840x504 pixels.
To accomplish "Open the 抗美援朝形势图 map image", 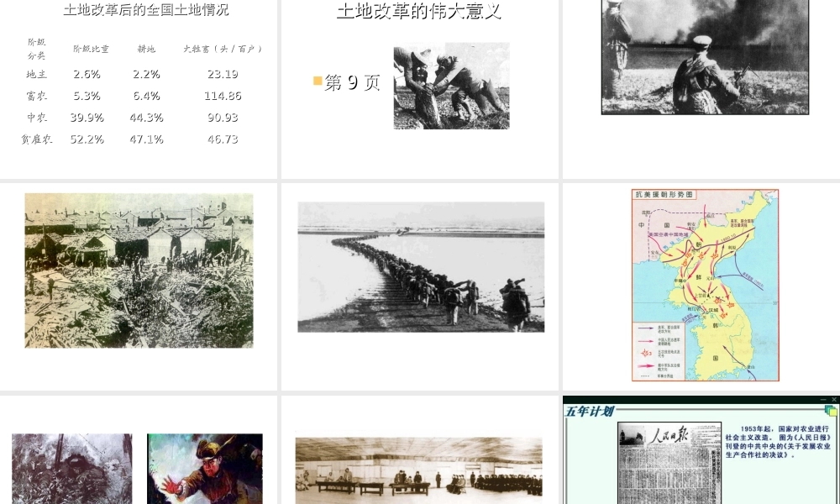I will tap(705, 285).
